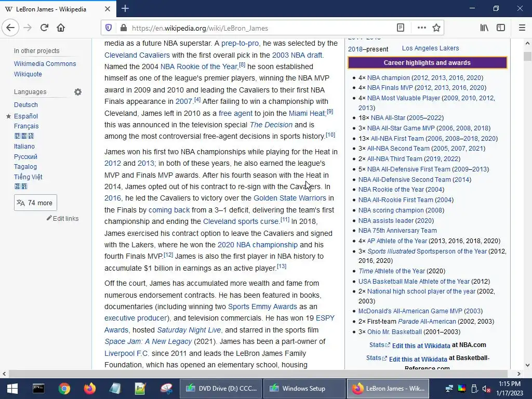Open the Firefox hamburger menu
532x399 pixels.
pyautogui.click(x=522, y=28)
